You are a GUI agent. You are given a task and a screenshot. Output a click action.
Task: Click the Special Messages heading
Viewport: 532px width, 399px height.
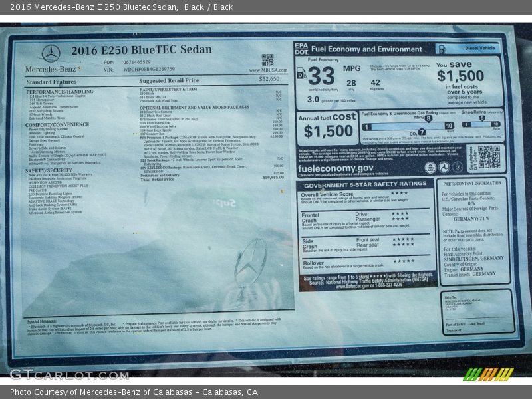42,321
